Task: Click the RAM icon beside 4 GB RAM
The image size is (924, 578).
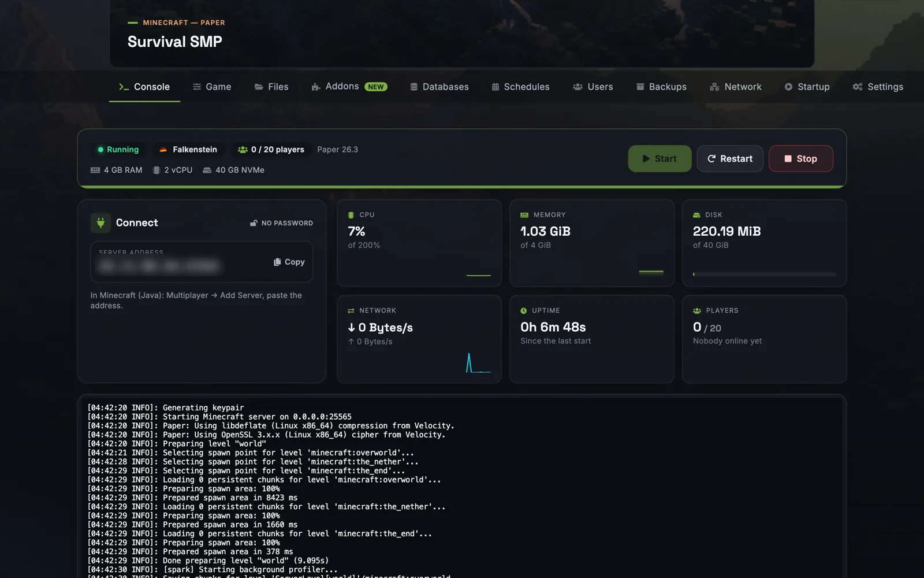Action: (x=95, y=171)
